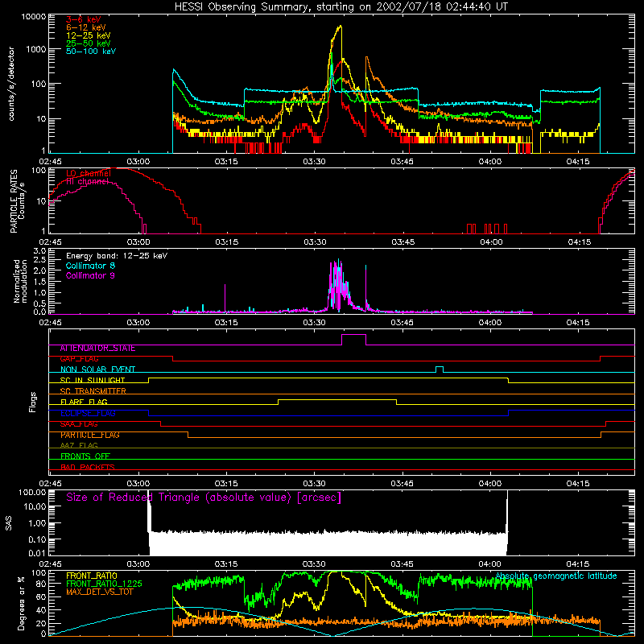This screenshot has width=644, height=644.
Task: Click the PARTICLE_FLAG label
Action: 89,435
